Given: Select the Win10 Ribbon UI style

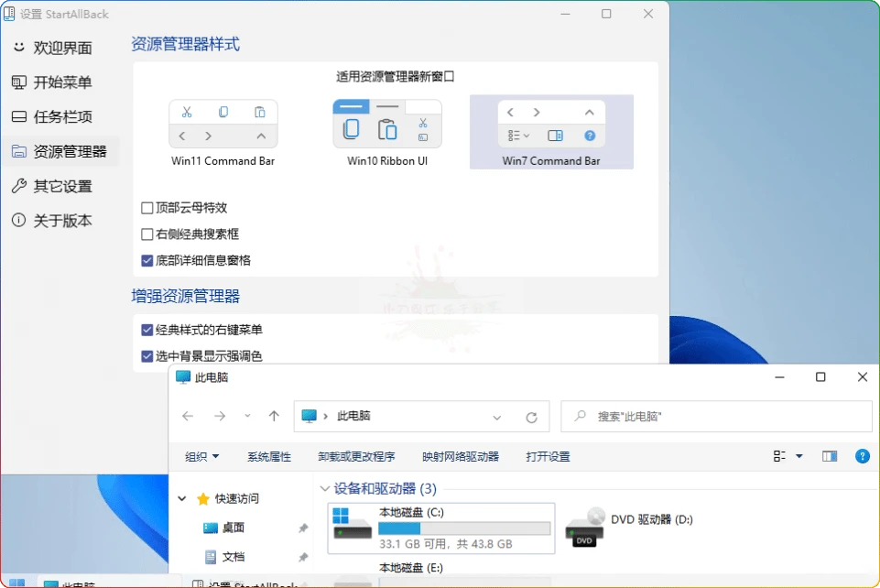Looking at the screenshot, I should tap(386, 124).
